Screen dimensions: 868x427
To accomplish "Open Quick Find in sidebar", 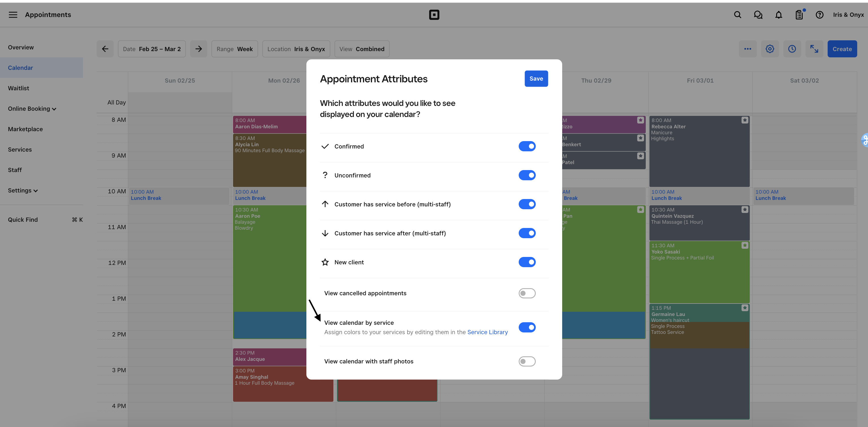I will (45, 220).
